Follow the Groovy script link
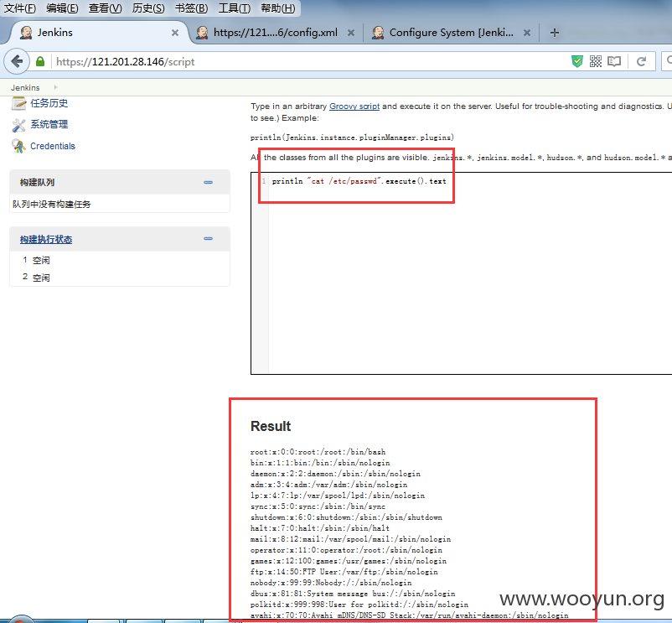The width and height of the screenshot is (672, 623). [354, 106]
